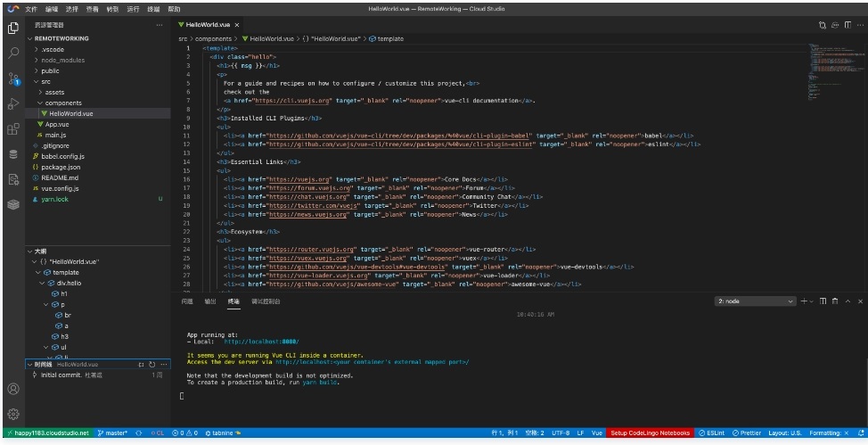Click components in the breadcrumb path
The height and width of the screenshot is (445, 868).
coord(213,38)
